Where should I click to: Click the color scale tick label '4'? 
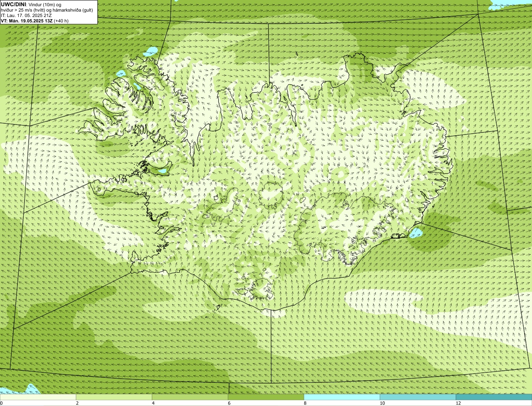point(153,403)
